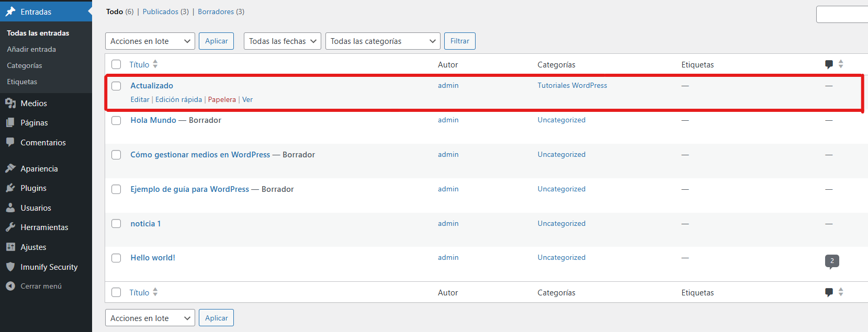Open Usuarios via the person icon

[10, 208]
